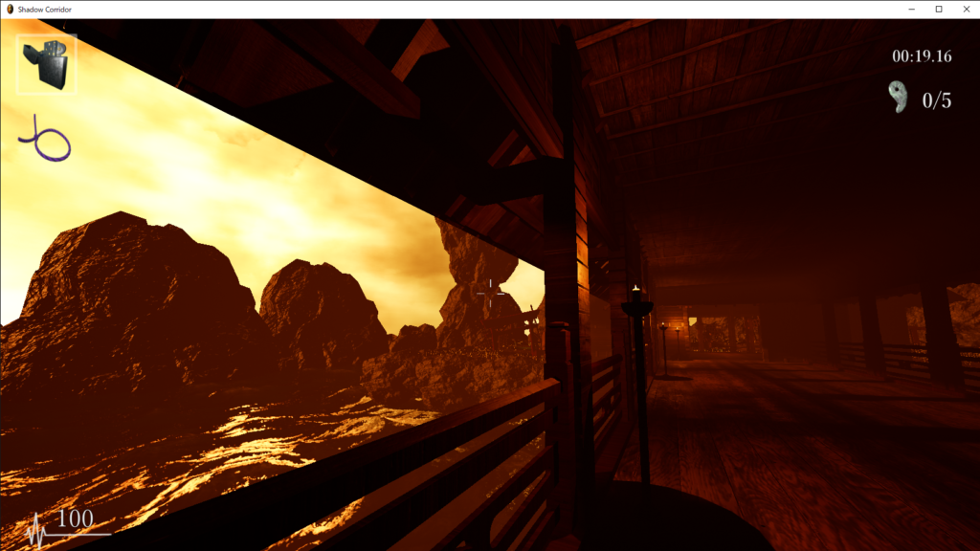Screen dimensions: 980x551
Task: Click the round barrel top at the bottom
Action: pyautogui.click(x=670, y=521)
